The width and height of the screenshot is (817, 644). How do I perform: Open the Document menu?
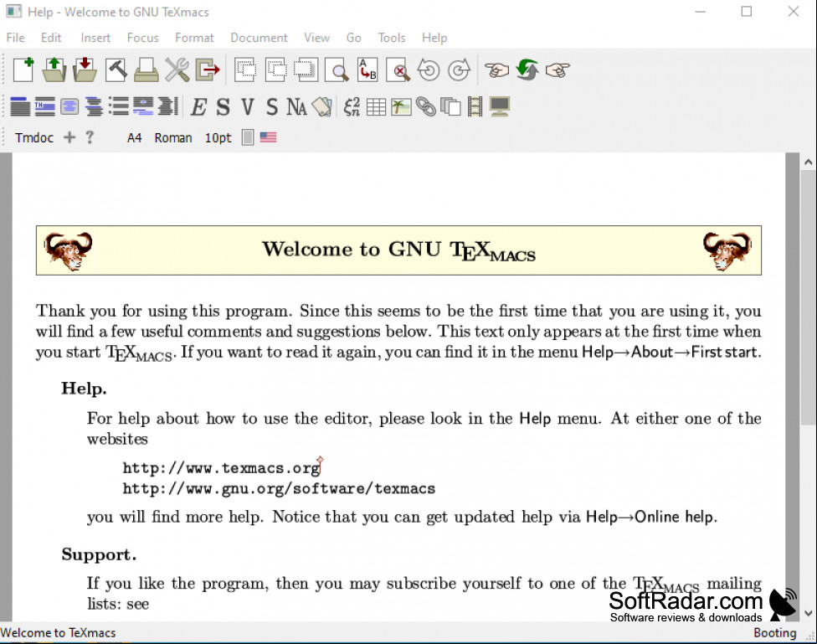(x=259, y=38)
